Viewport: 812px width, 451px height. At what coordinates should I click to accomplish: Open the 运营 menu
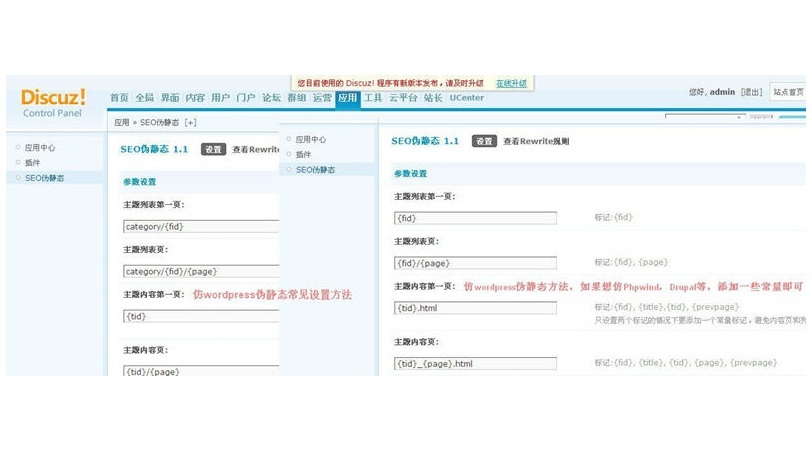pyautogui.click(x=322, y=97)
